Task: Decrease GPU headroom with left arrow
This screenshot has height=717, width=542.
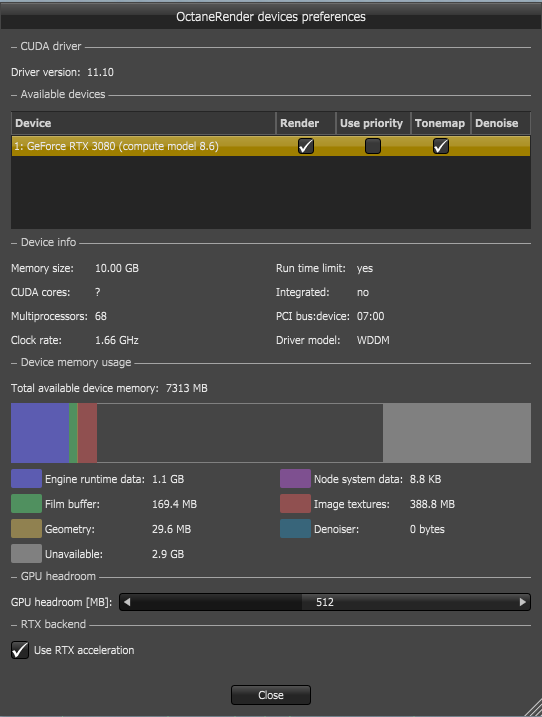Action: point(127,602)
